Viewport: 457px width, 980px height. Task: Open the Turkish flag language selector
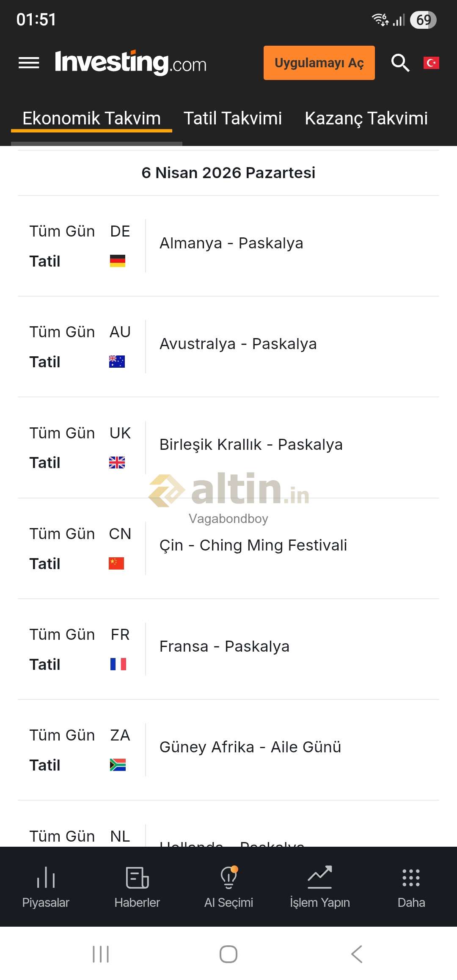tap(431, 63)
